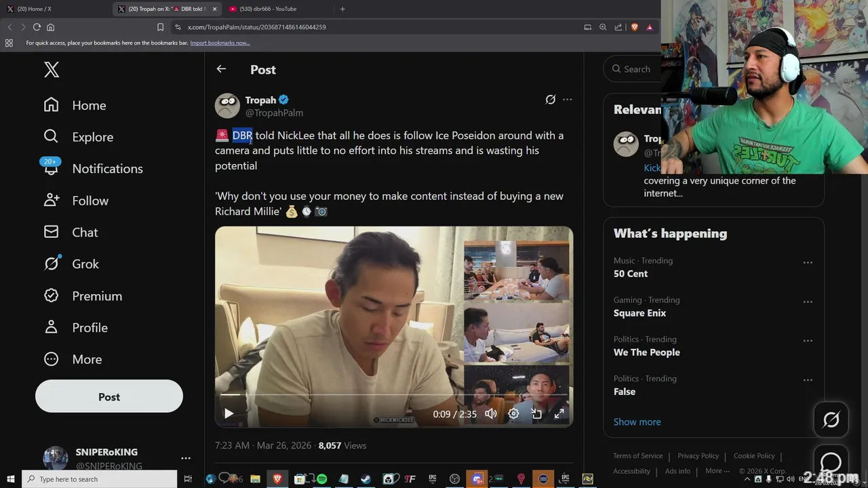This screenshot has height=488, width=868.
Task: Bookmark this page icon
Action: (x=160, y=27)
